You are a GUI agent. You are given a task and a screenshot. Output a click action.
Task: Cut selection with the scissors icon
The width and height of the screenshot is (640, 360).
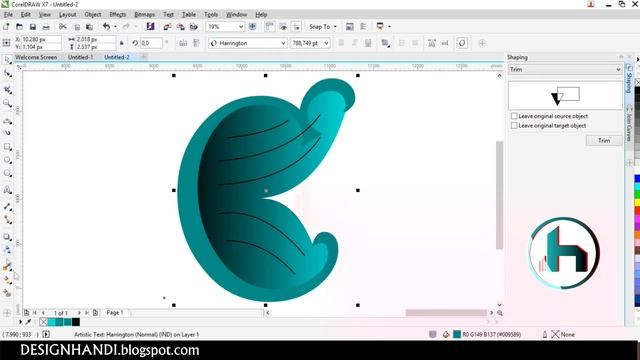click(62, 27)
